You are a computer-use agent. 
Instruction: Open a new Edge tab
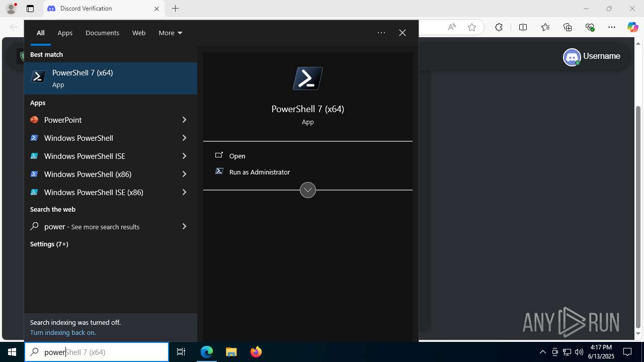point(175,9)
